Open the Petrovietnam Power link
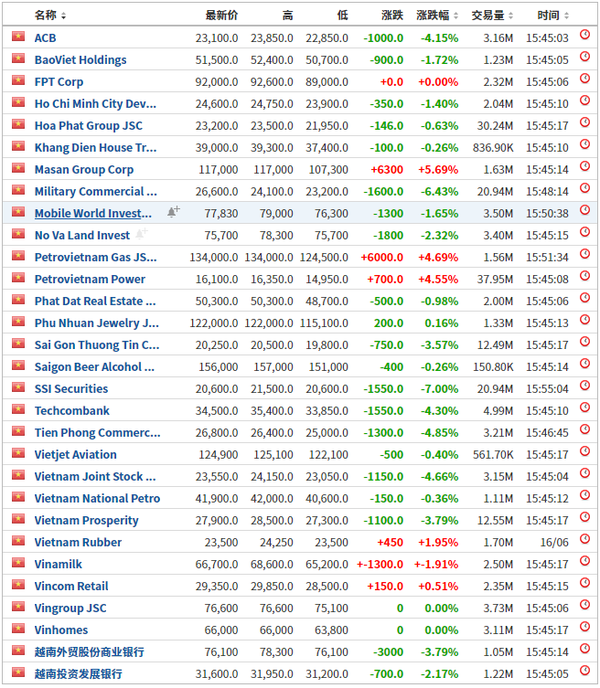Viewport: 600px width, 688px height. point(90,279)
